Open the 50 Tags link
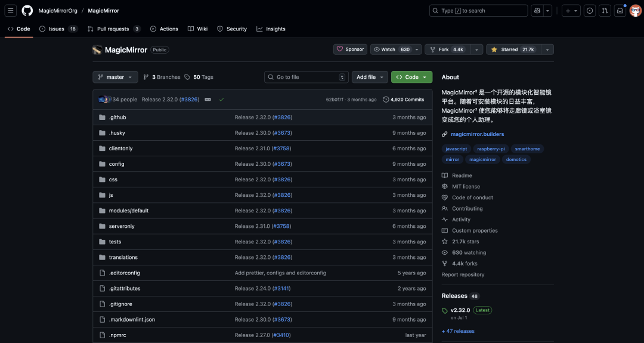 click(199, 77)
